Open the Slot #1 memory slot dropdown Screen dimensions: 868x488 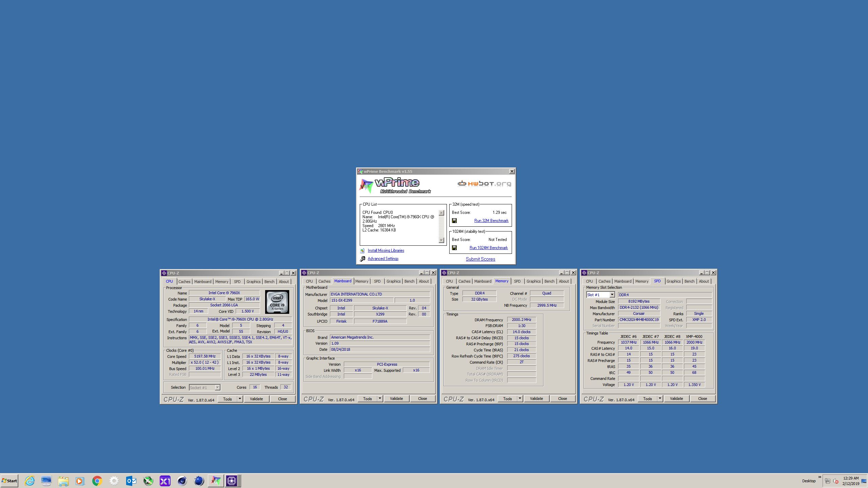point(612,294)
